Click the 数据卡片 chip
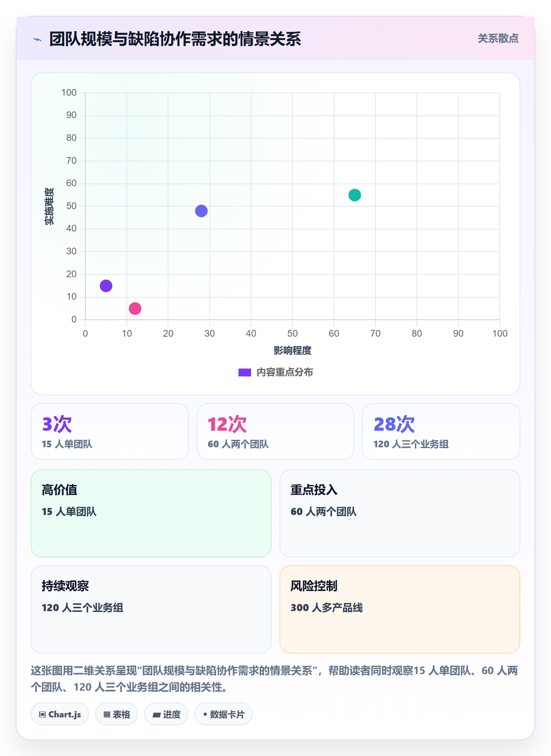 click(x=224, y=714)
